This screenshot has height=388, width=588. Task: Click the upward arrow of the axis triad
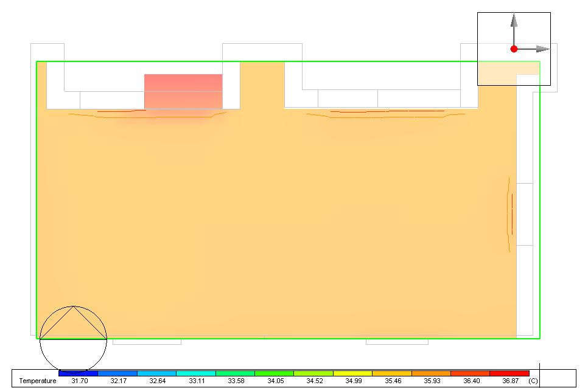514,29
